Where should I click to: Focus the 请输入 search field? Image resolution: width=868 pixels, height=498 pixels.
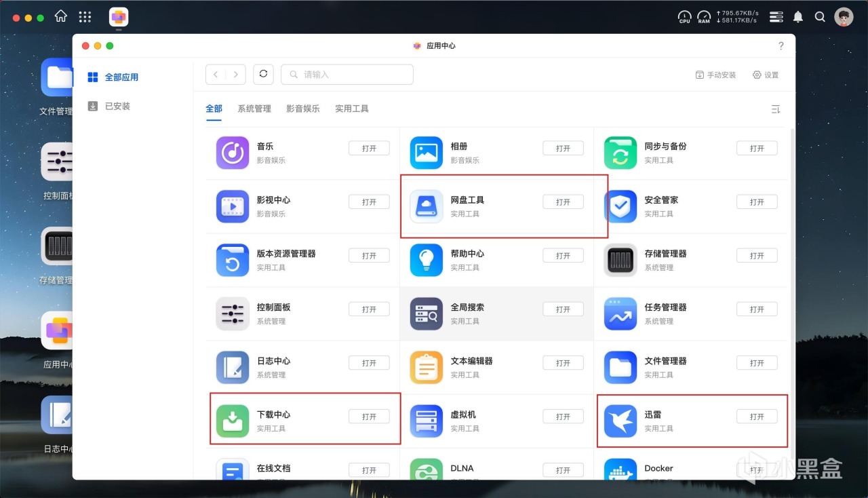(x=347, y=75)
